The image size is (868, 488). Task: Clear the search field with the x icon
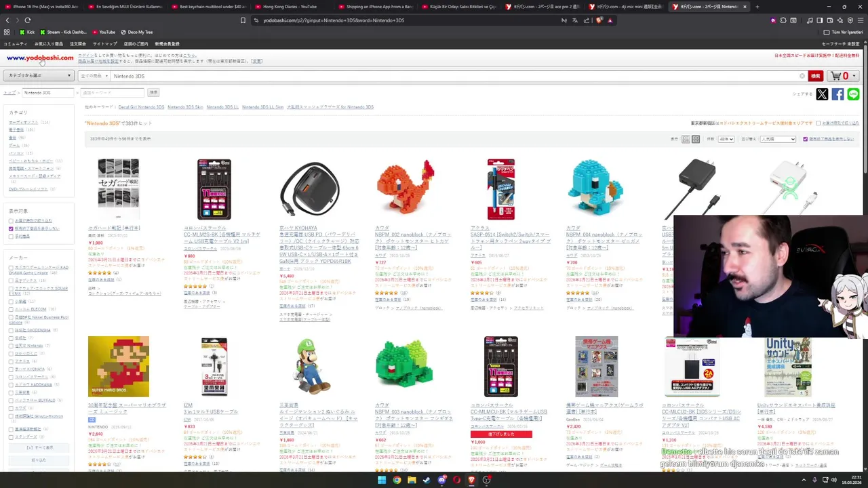[x=802, y=76]
